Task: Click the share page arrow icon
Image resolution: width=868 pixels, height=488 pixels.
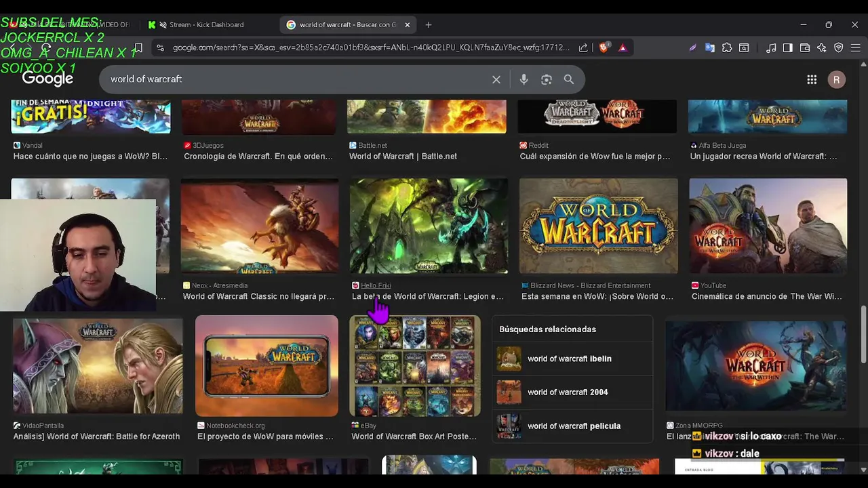Action: point(583,47)
